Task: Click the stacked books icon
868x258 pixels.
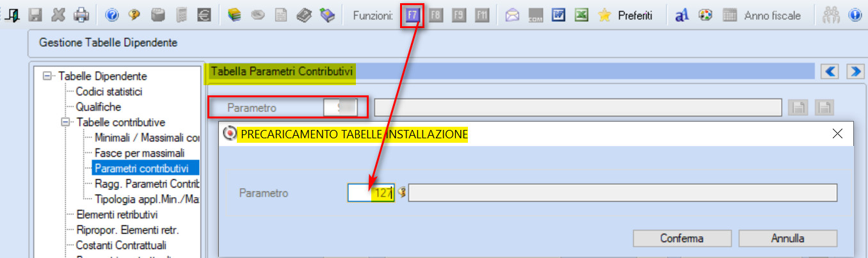Action: pyautogui.click(x=234, y=14)
